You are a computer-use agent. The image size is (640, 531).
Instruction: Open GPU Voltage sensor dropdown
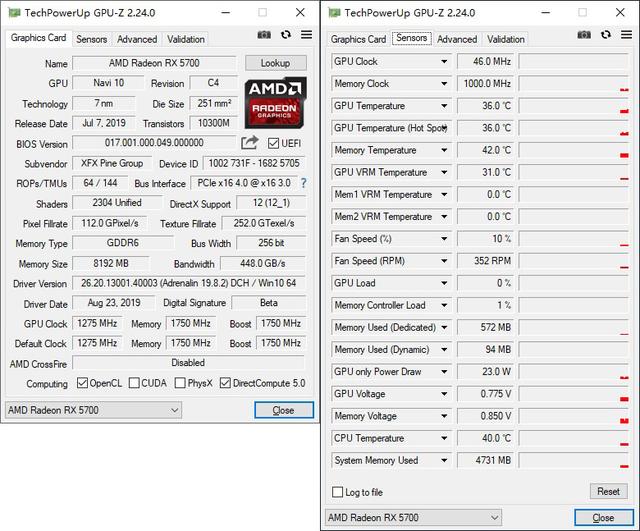[444, 394]
